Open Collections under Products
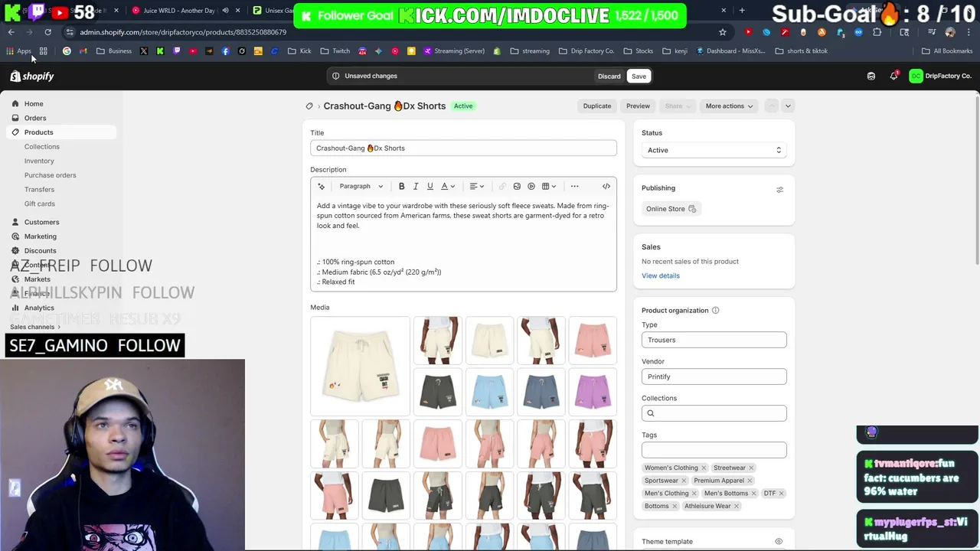Image resolution: width=980 pixels, height=551 pixels. click(x=42, y=146)
